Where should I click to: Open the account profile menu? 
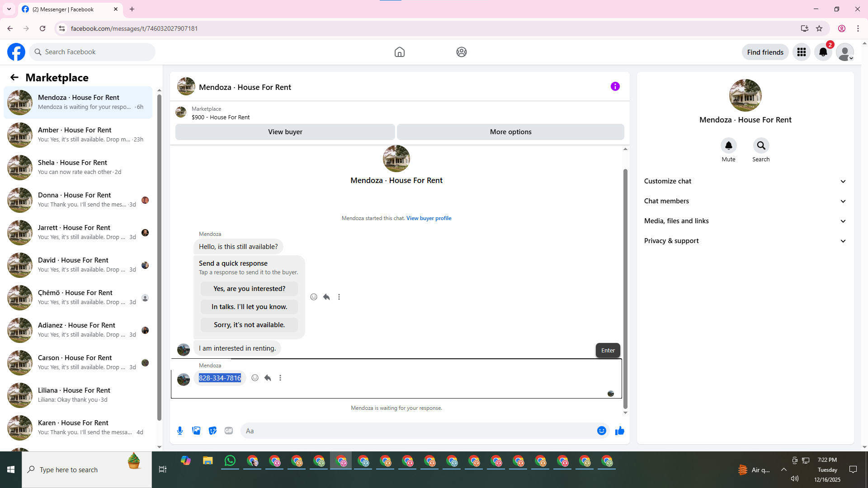tap(845, 52)
